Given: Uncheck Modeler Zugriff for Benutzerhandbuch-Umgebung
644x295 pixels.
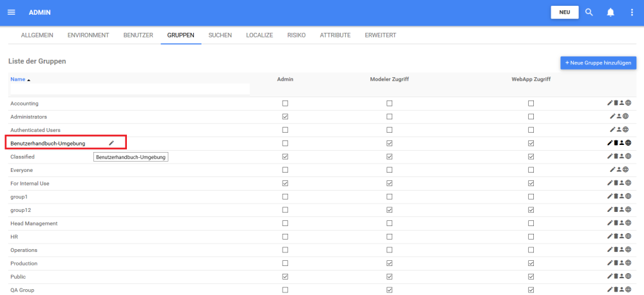Looking at the screenshot, I should pyautogui.click(x=389, y=143).
